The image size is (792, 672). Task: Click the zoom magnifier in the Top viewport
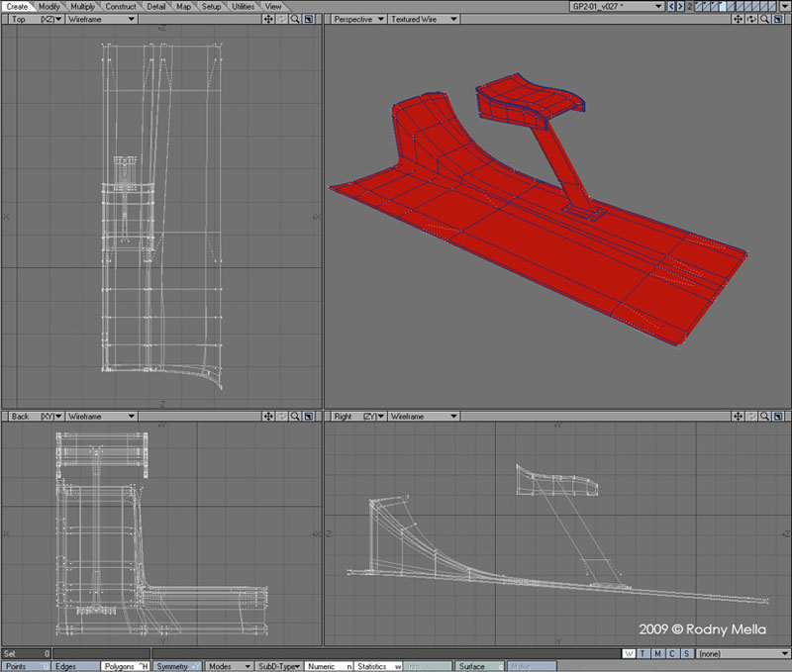[295, 19]
